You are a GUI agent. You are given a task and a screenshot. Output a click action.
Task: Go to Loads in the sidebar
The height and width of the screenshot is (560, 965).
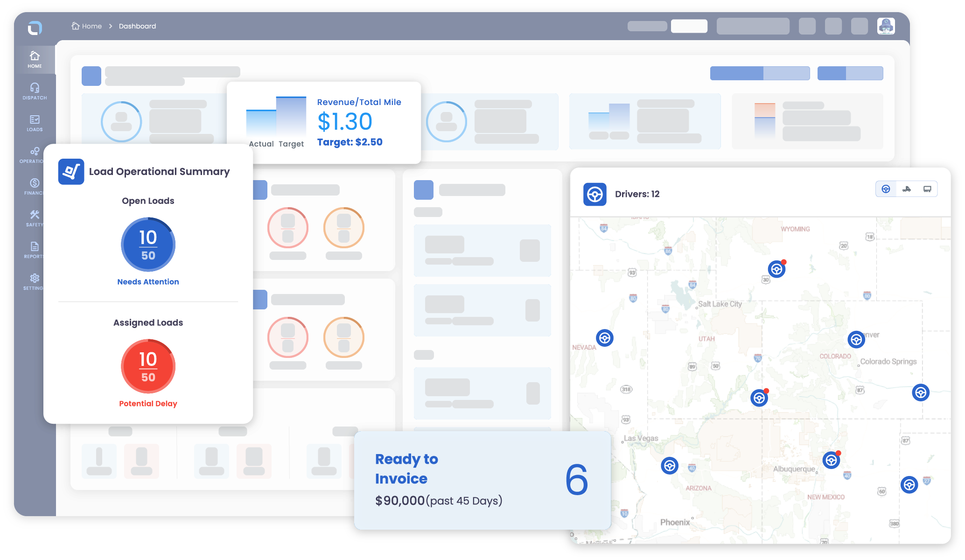(35, 123)
